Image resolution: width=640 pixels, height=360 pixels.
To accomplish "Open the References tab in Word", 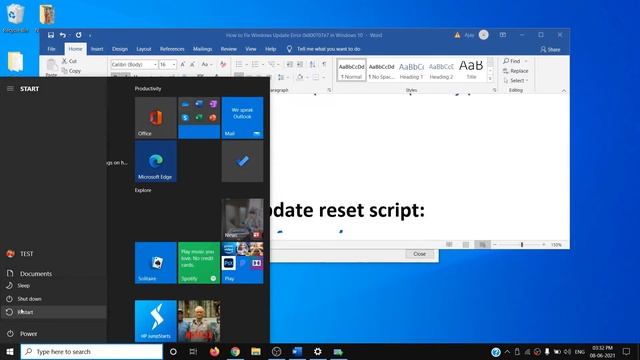I will click(172, 49).
